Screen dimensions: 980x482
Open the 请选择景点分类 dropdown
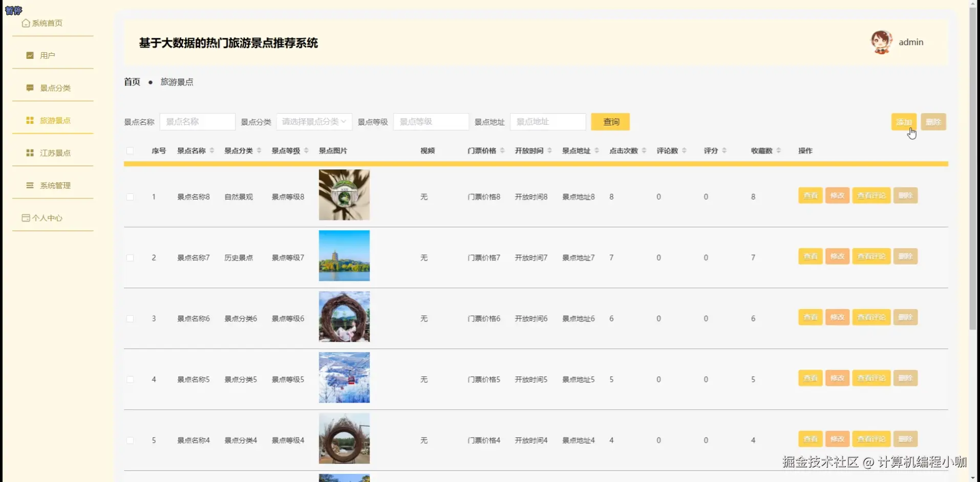click(x=313, y=122)
